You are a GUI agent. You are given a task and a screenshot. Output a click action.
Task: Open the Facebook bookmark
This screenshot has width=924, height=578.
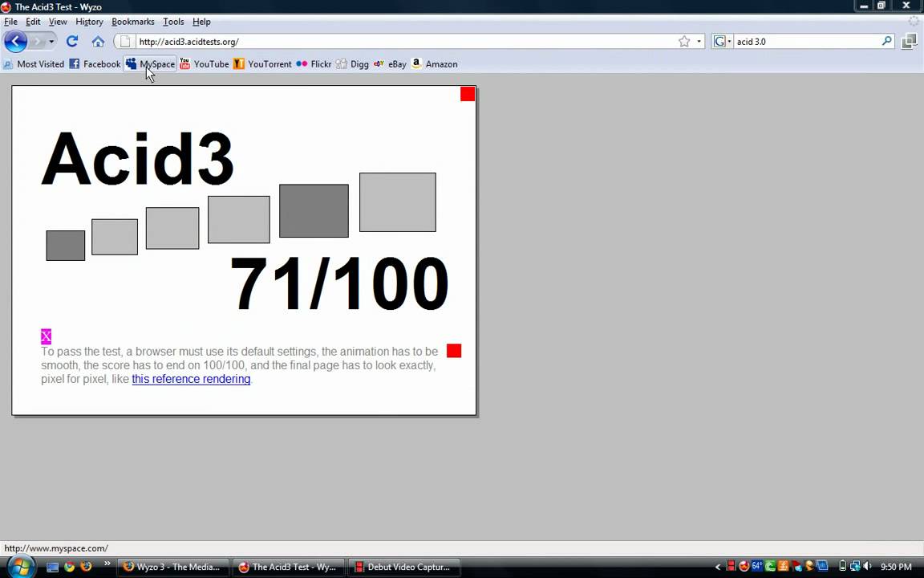point(95,64)
